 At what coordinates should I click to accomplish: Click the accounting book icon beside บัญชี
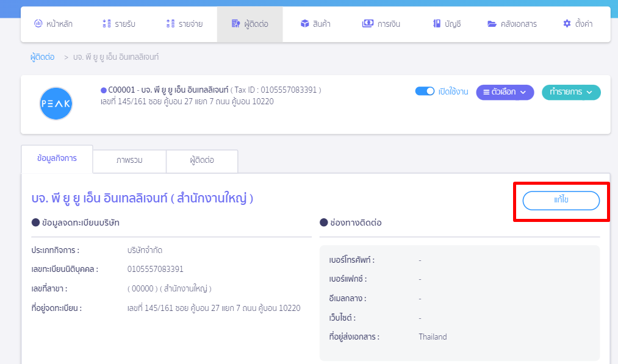437,24
